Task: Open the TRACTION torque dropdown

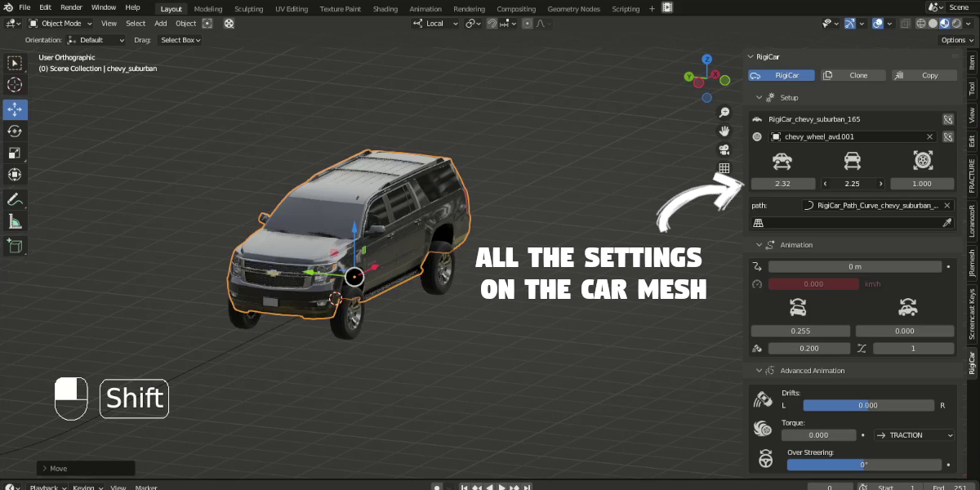Action: click(914, 434)
